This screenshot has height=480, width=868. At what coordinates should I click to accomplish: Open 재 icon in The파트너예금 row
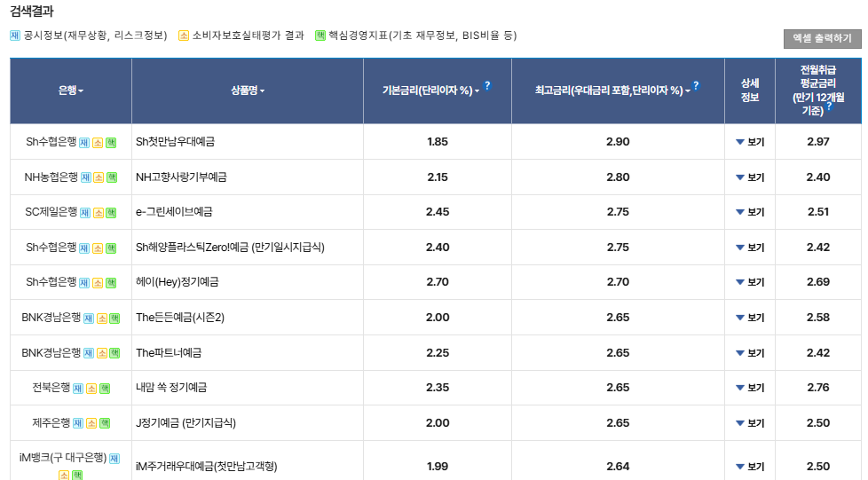pos(89,353)
